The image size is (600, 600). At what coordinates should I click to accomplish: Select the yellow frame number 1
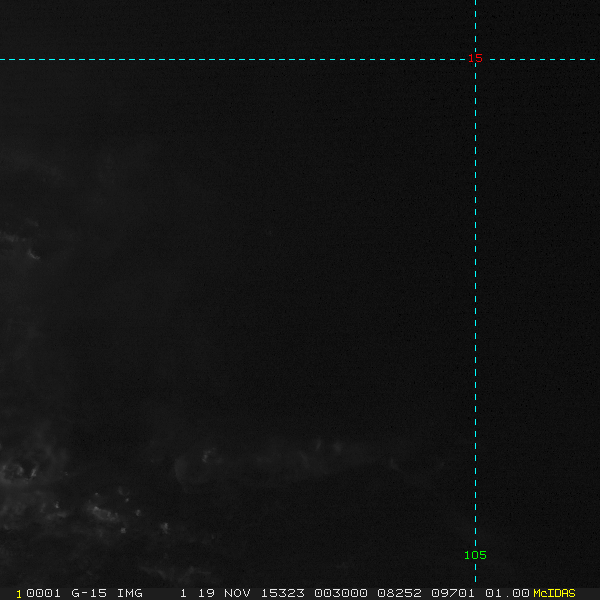click(x=19, y=594)
